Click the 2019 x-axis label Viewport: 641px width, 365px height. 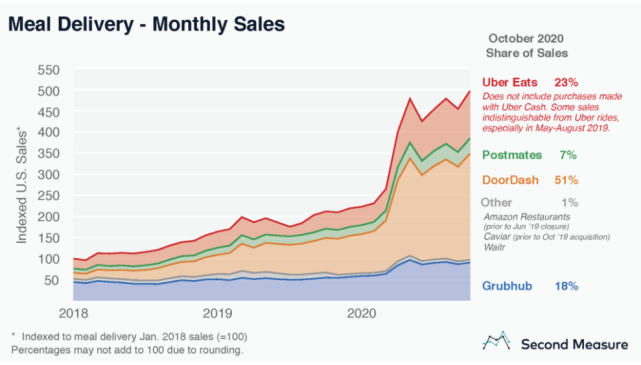coord(217,313)
